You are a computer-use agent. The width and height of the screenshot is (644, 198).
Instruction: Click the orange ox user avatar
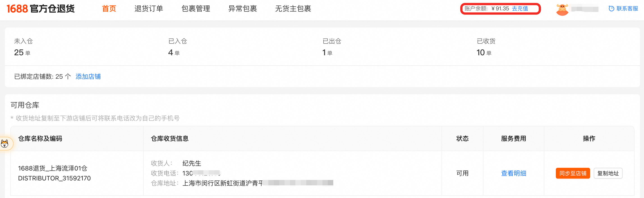click(562, 9)
